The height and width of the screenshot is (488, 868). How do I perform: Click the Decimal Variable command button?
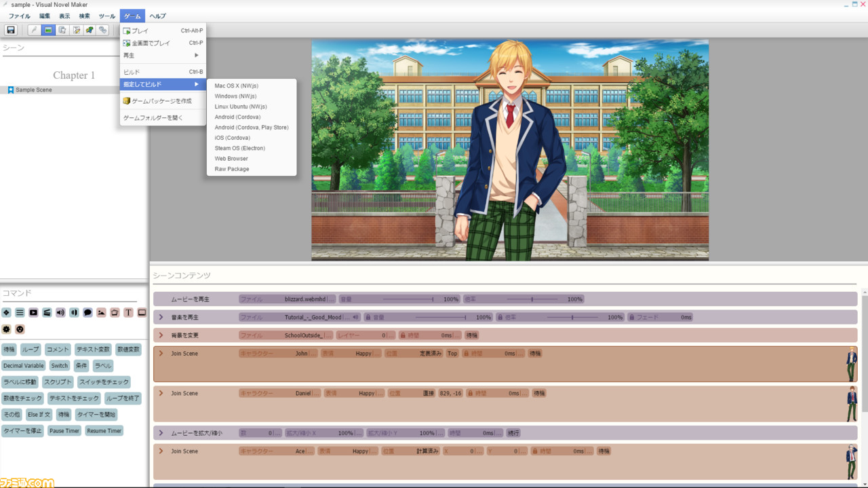[x=24, y=366]
